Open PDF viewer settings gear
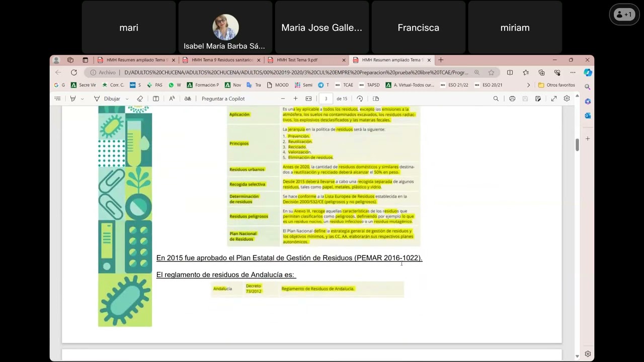This screenshot has width=644, height=362. 567,99
